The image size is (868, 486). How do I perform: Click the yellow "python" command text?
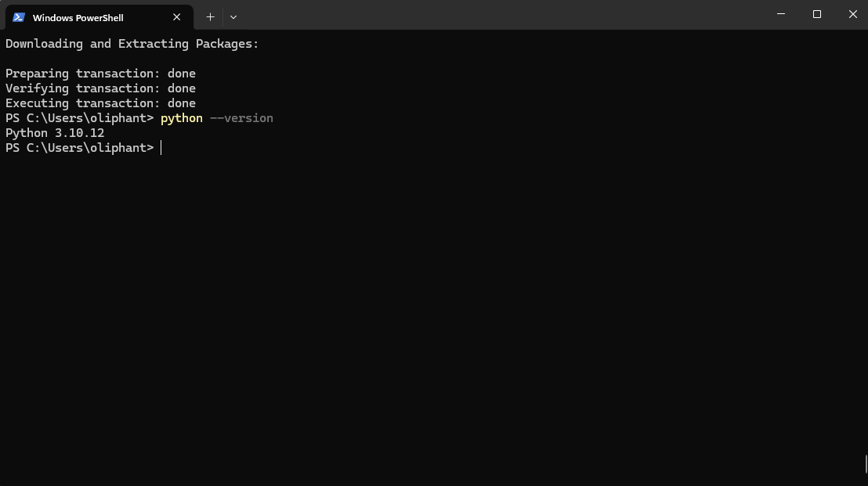181,118
